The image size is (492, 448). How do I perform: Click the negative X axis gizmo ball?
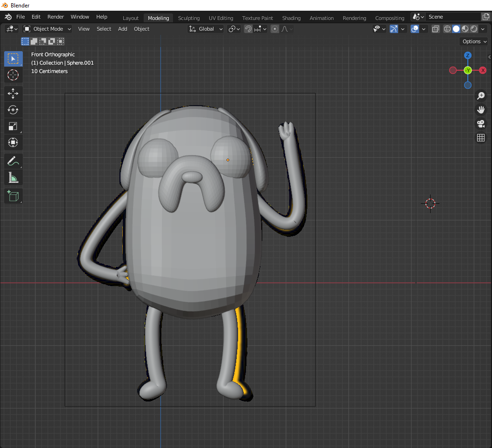(453, 70)
